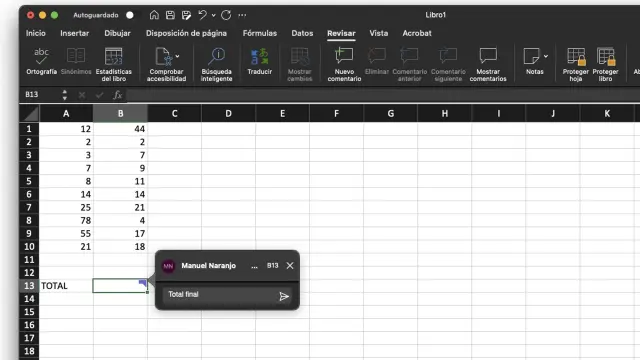Select cell B9 with value 17

[120, 233]
